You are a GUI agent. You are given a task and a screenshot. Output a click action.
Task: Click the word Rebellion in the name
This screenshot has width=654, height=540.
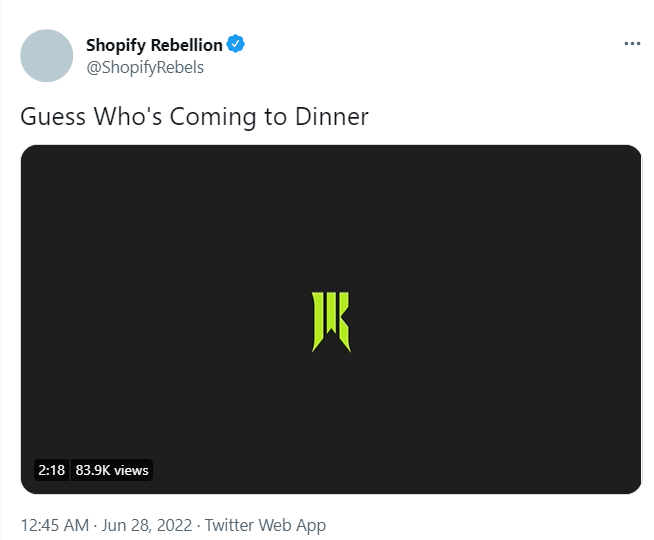pos(186,45)
